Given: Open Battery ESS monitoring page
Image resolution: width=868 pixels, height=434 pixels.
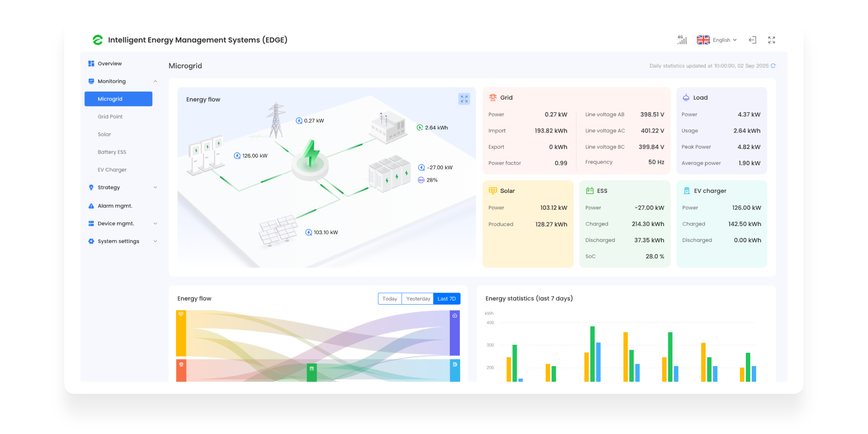Looking at the screenshot, I should point(112,152).
